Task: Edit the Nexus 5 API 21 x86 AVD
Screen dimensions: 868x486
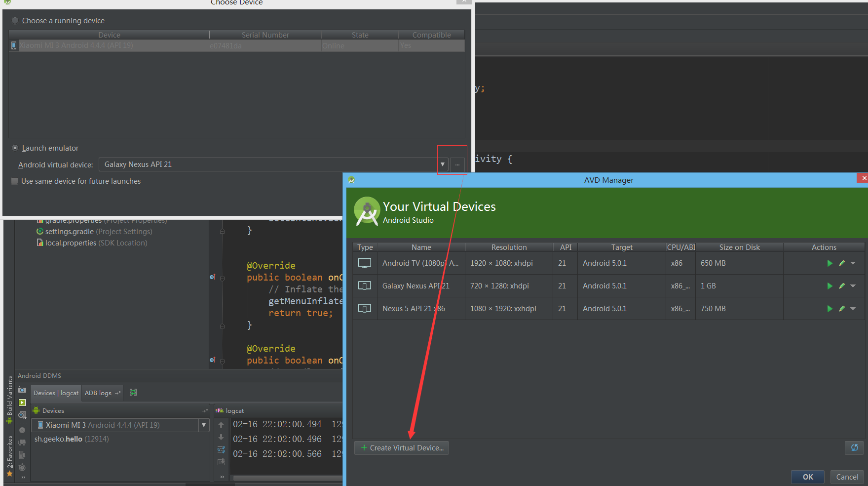Action: pyautogui.click(x=842, y=309)
